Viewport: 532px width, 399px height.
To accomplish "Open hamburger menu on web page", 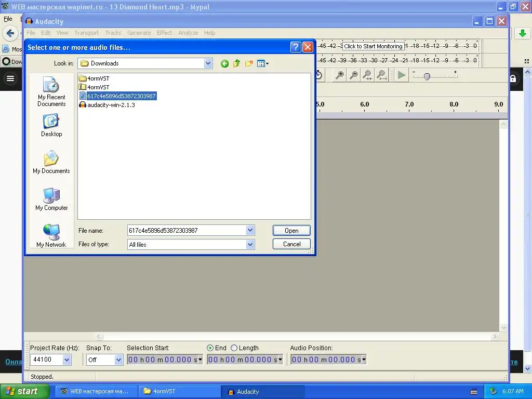I will click(x=10, y=79).
